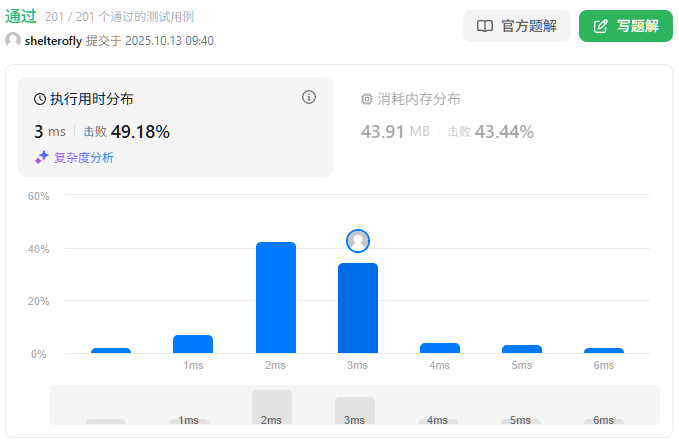Click the sparkle icon beside 复杂度分析
The height and width of the screenshot is (444, 679).
[42, 157]
